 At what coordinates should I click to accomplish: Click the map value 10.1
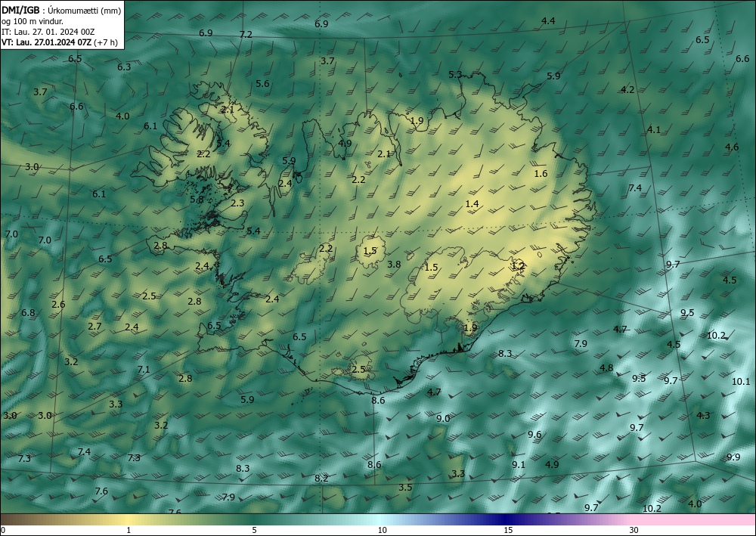pyautogui.click(x=741, y=381)
